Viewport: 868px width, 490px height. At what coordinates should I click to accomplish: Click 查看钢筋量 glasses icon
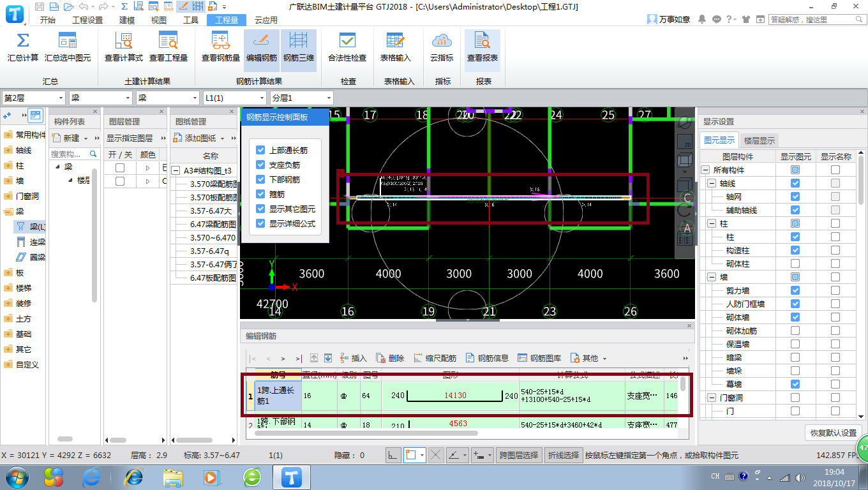click(x=221, y=41)
